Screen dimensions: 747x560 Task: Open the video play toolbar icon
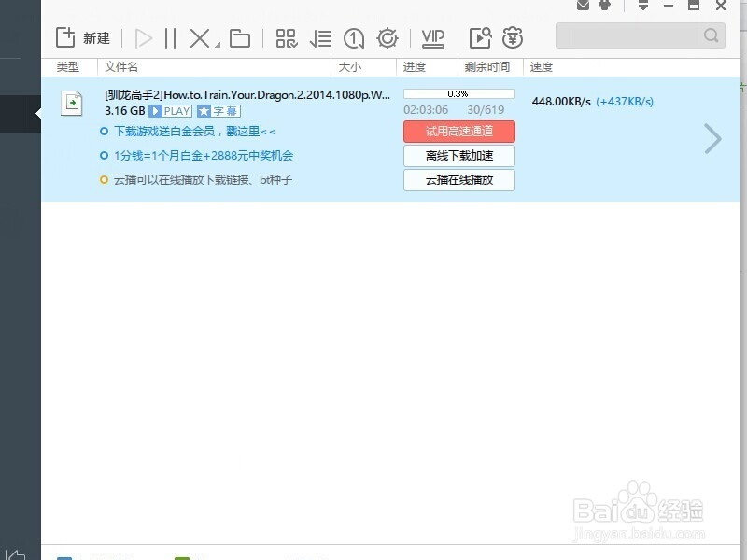pyautogui.click(x=480, y=38)
